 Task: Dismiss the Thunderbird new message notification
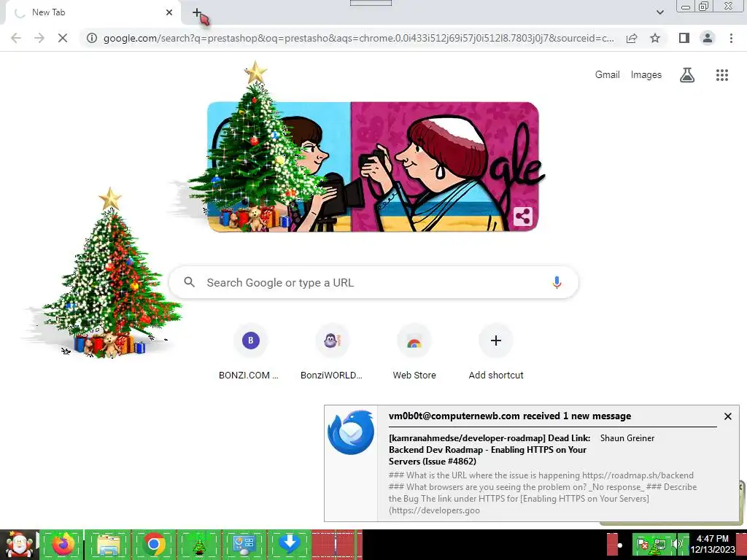tap(727, 416)
